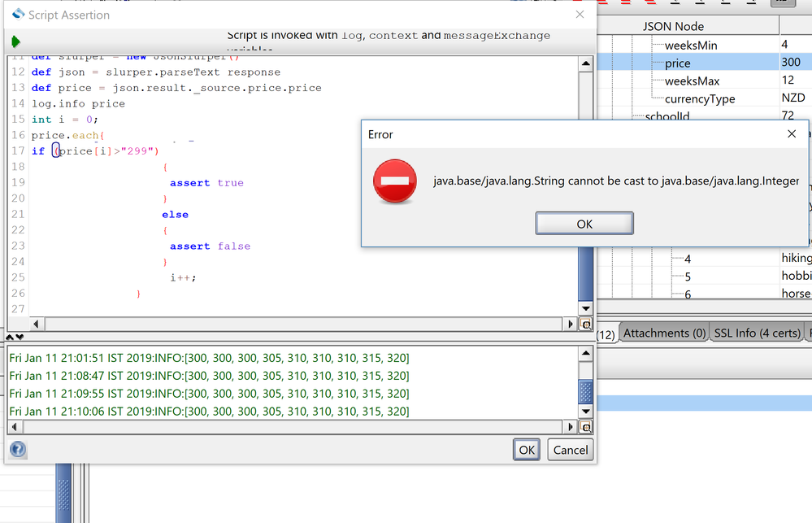Click the red error stop icon

tap(394, 181)
